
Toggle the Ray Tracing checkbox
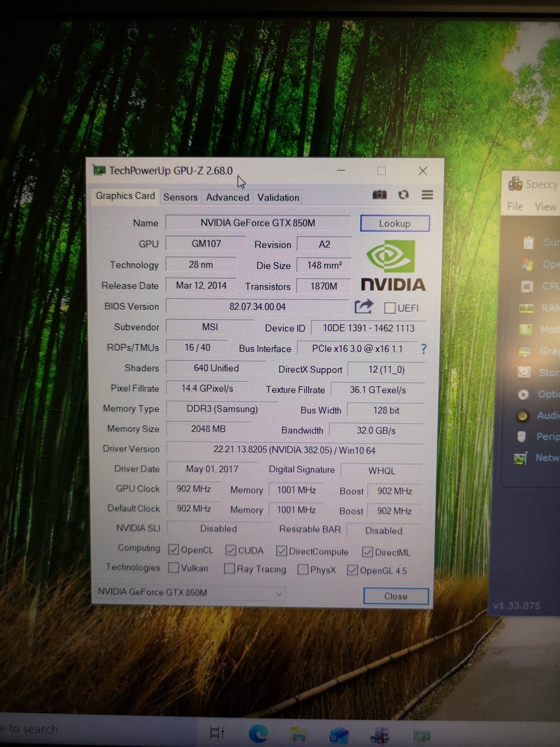[x=230, y=568]
